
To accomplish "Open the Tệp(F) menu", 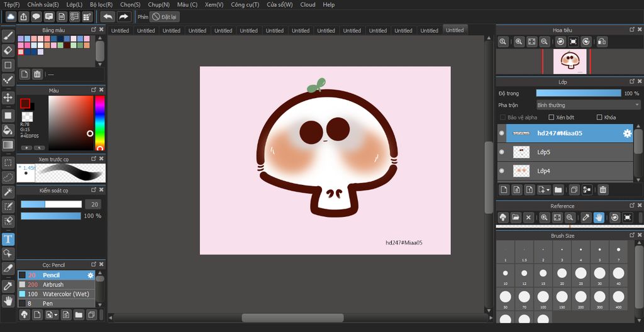I will 11,4.
